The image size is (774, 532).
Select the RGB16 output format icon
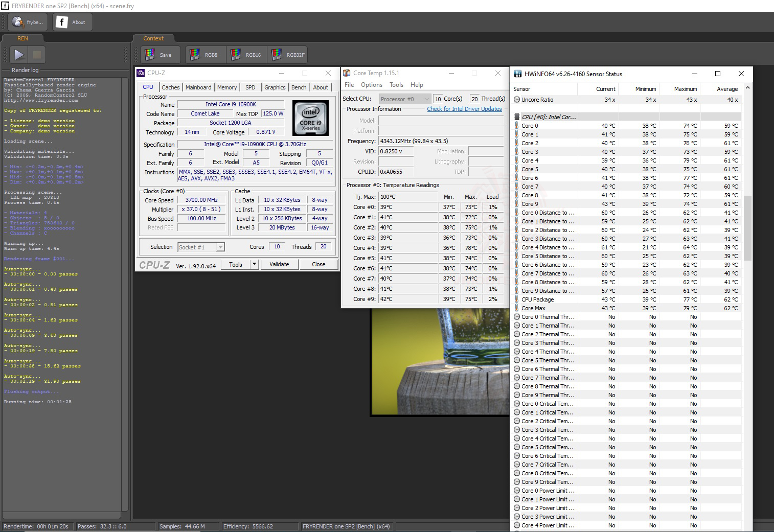coord(236,55)
